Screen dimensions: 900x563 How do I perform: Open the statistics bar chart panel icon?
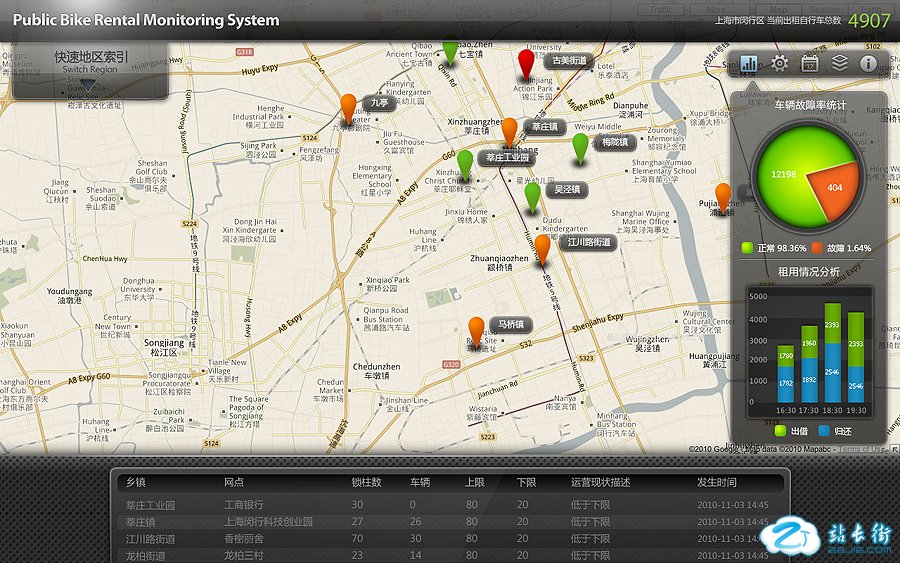coord(750,64)
